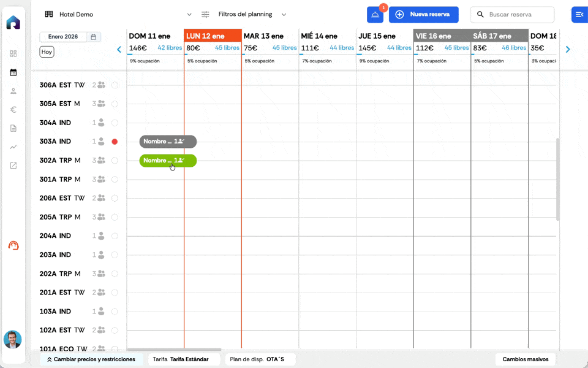This screenshot has height=368, width=588.
Task: Open the statistics trend chart icon
Action: [x=13, y=147]
